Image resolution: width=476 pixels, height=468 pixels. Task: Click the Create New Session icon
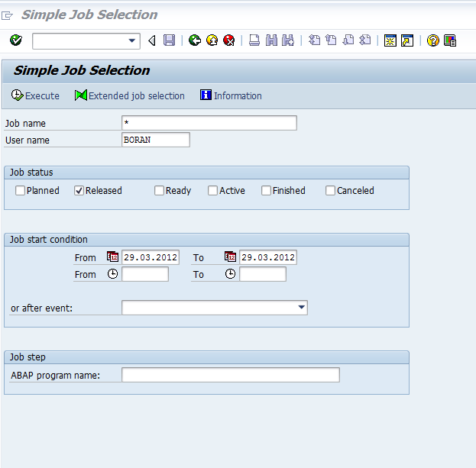tap(390, 40)
